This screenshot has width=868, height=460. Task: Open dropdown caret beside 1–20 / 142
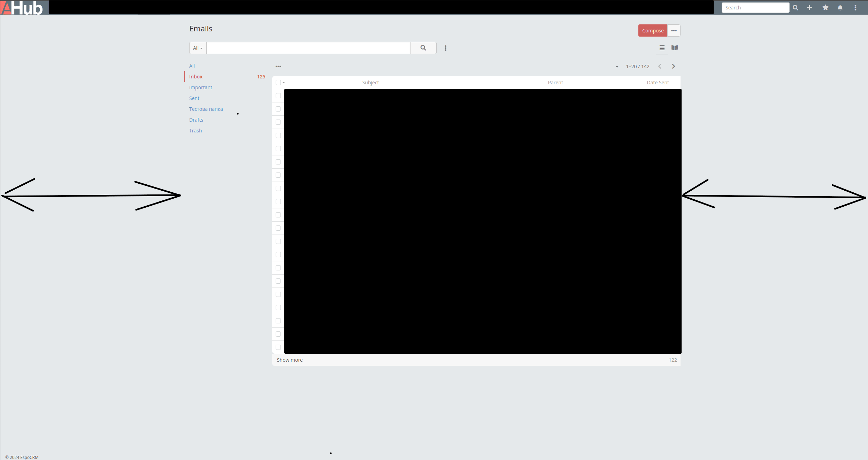pyautogui.click(x=617, y=67)
